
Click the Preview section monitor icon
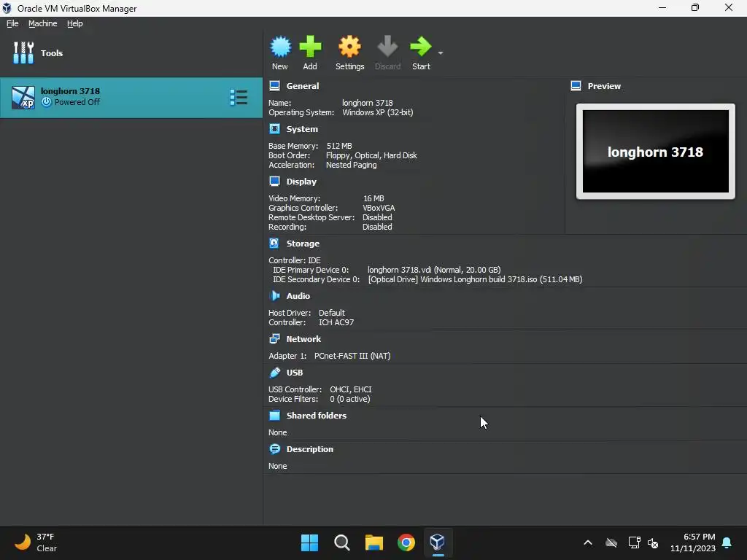(x=576, y=86)
